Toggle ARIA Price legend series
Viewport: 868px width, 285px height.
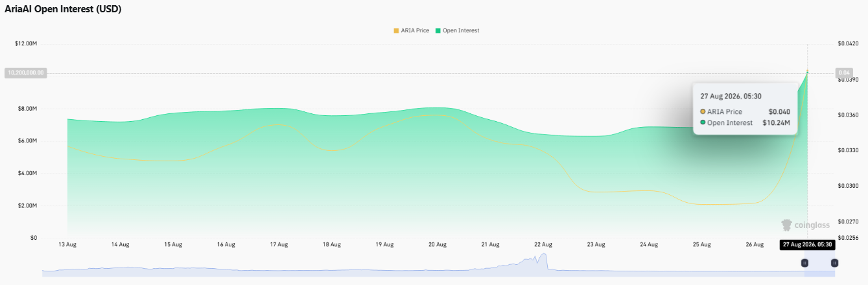pos(411,30)
